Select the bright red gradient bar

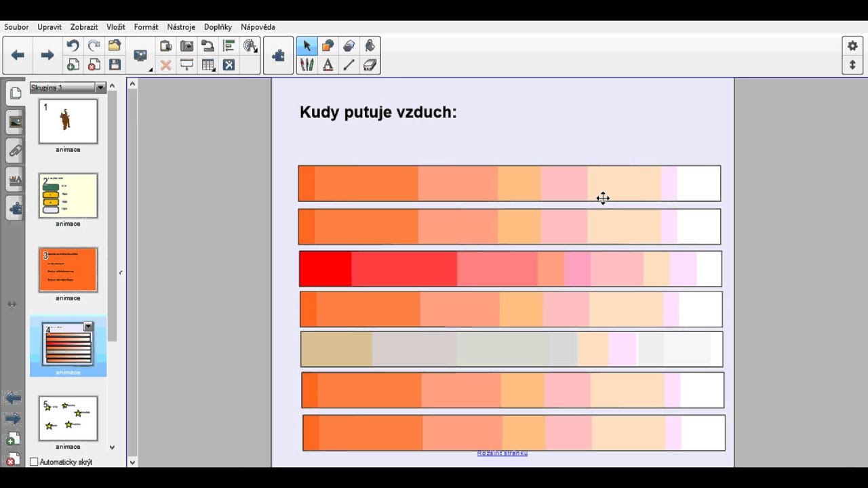[x=511, y=269]
